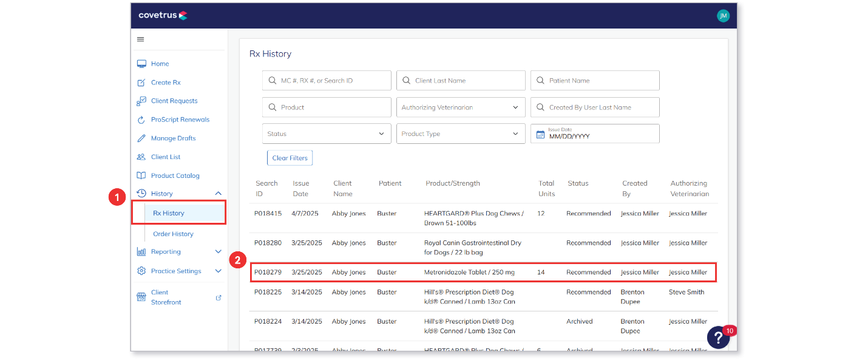
Task: Click the Archived status of P018224
Action: pyautogui.click(x=580, y=322)
